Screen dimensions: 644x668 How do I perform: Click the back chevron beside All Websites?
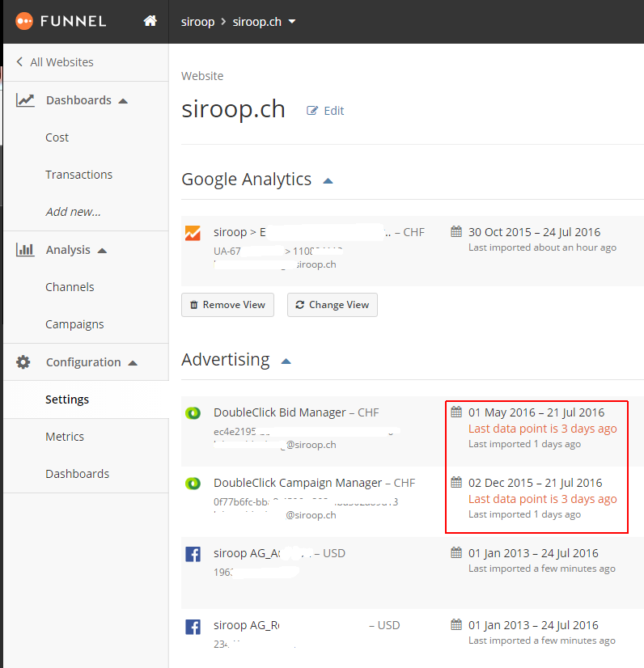19,61
